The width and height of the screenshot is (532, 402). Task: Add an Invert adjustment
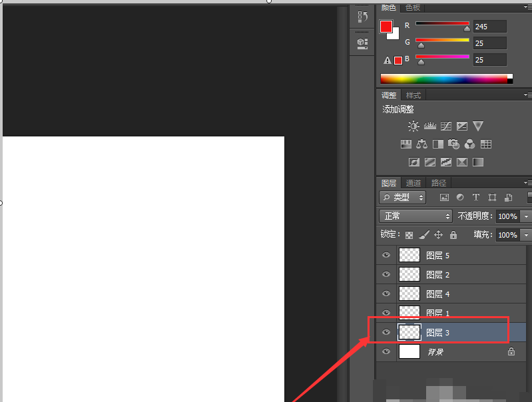[413, 162]
